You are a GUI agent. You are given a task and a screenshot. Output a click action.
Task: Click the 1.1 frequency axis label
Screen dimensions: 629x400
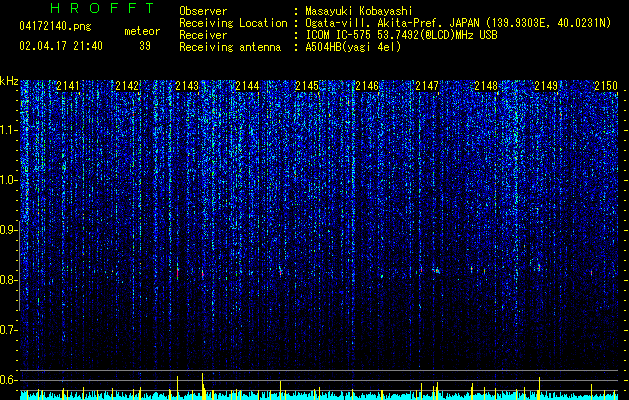(9, 130)
